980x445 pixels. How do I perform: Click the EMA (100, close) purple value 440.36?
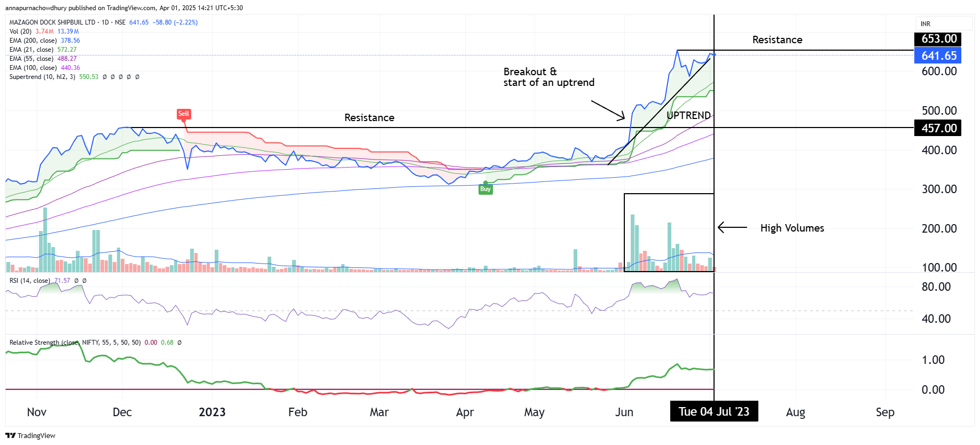(70, 68)
